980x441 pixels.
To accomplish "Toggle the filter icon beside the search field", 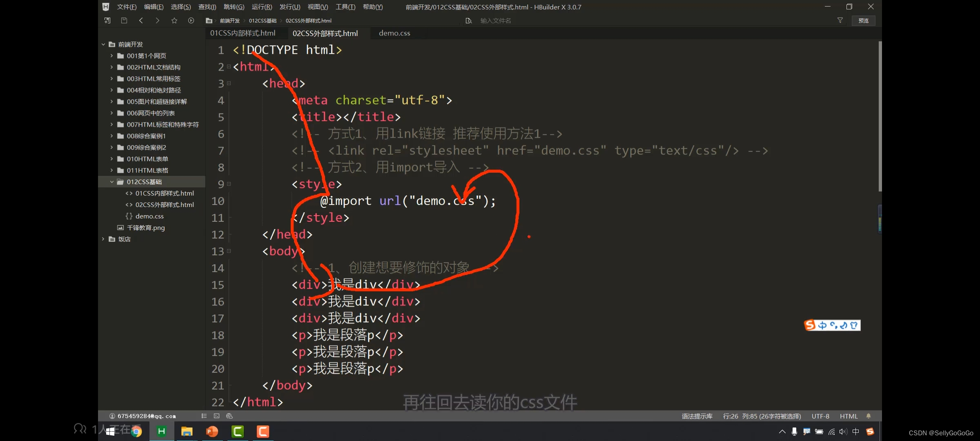I will click(840, 20).
